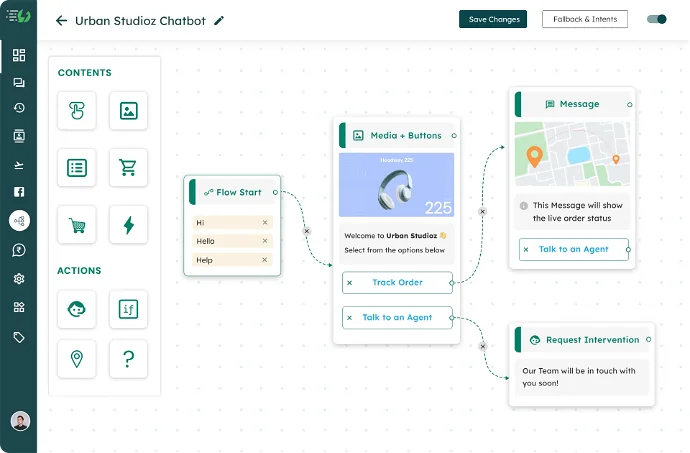This screenshot has height=453, width=690.
Task: Click the headphones media thumbnail
Action: pyautogui.click(x=396, y=186)
